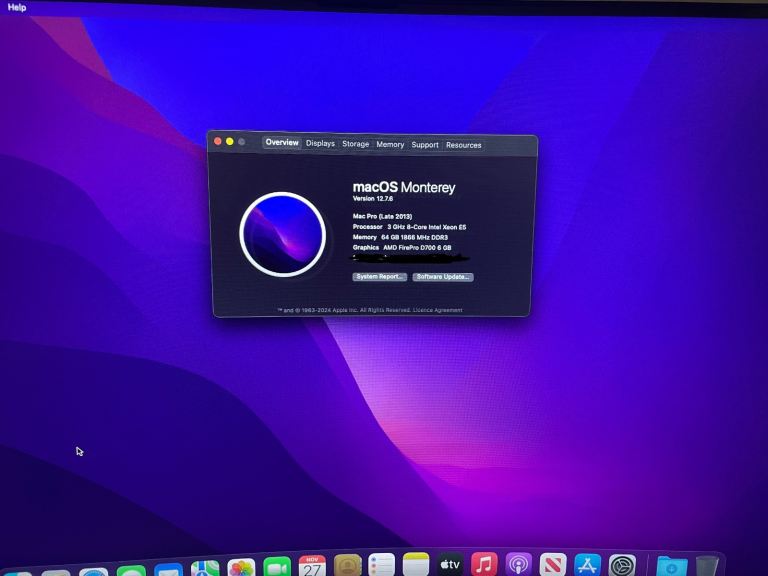Open the Help menu in menu bar
This screenshot has height=576, width=768.
17,7
